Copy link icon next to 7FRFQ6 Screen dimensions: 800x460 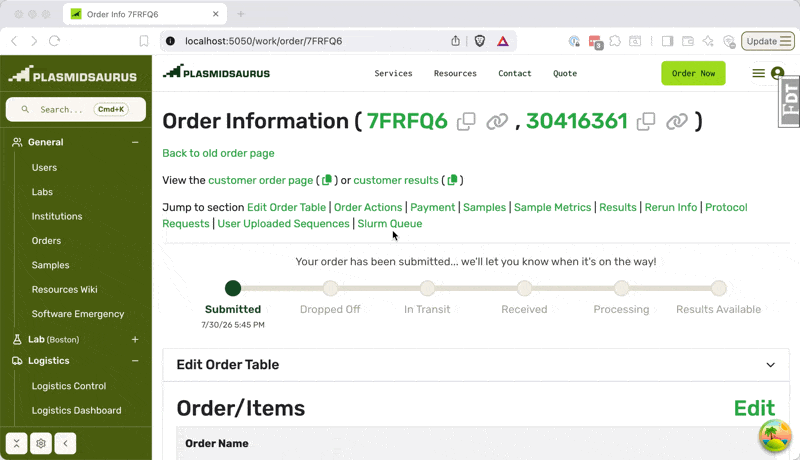click(496, 121)
